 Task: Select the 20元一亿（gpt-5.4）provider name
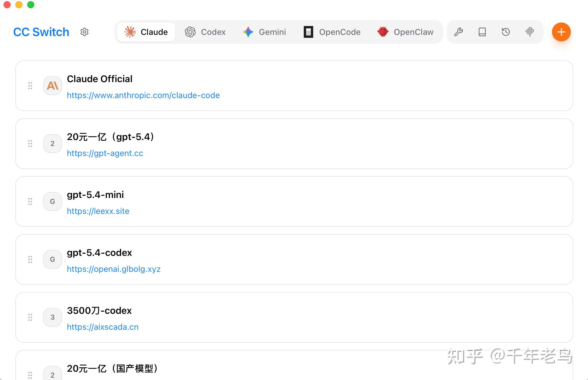(x=111, y=137)
